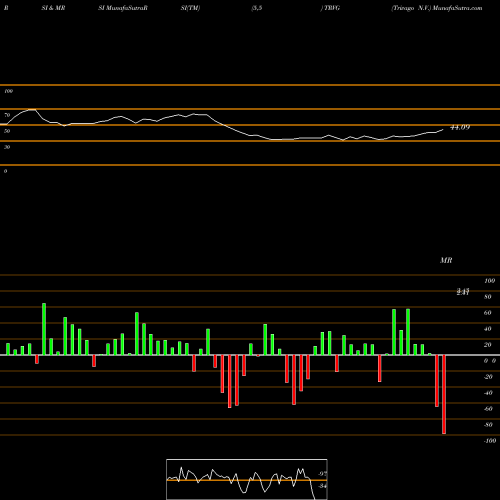Click the "30" label on the RSI axis
The width and height of the screenshot is (500, 500).
pyautogui.click(x=7, y=147)
